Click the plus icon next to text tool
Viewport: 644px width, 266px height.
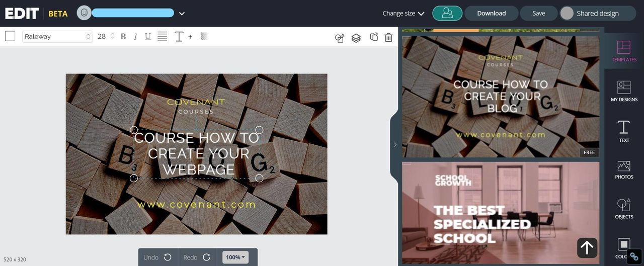pos(190,36)
